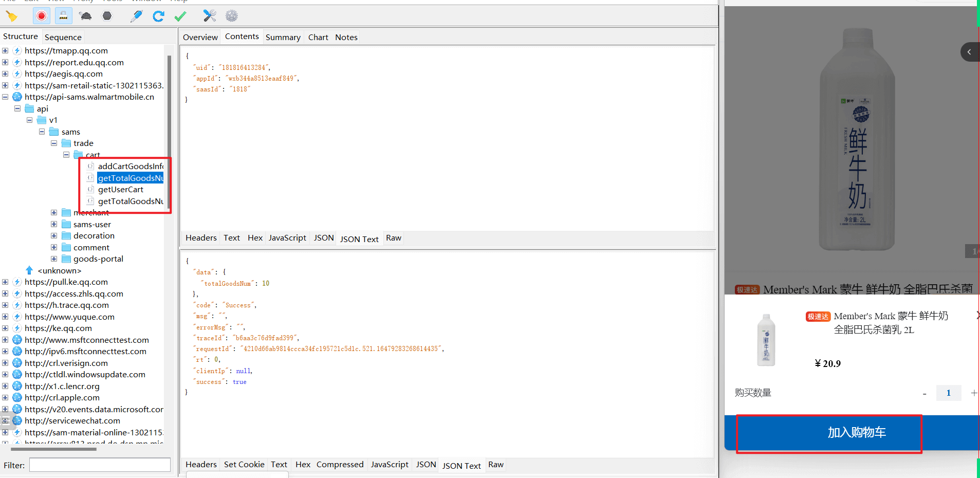Expand the https://tmapp.qq.com node
Screen dimensions: 980x478
[x=5, y=51]
